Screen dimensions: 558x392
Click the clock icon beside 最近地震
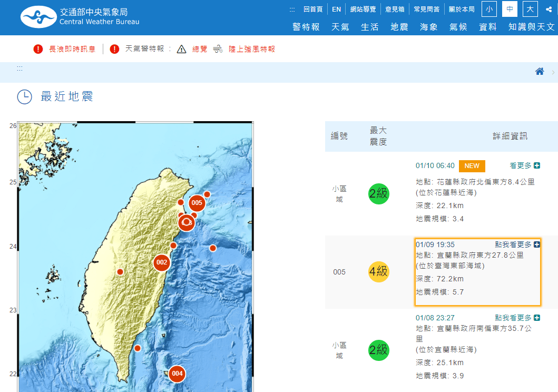[x=25, y=97]
